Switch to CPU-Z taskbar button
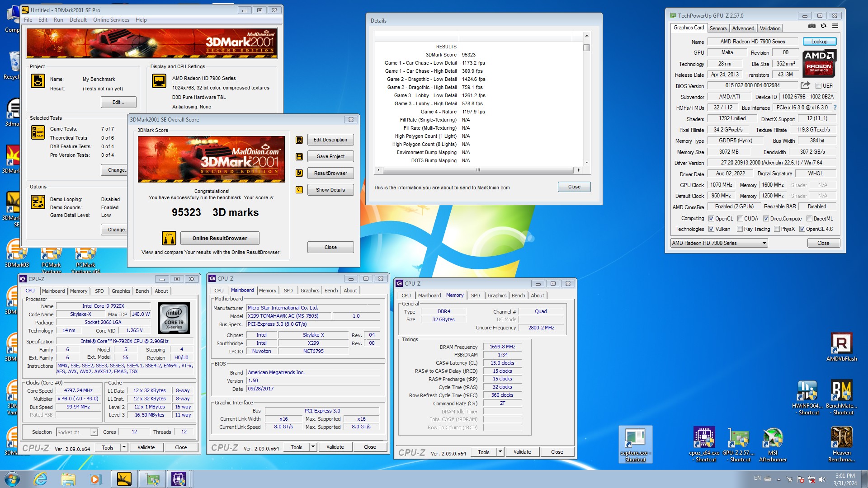This screenshot has height=488, width=868. point(179,479)
